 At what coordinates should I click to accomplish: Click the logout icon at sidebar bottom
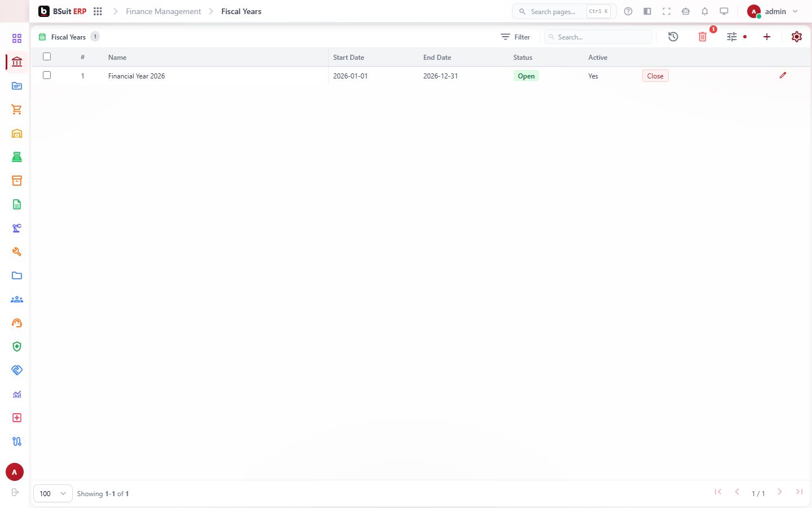click(x=15, y=492)
